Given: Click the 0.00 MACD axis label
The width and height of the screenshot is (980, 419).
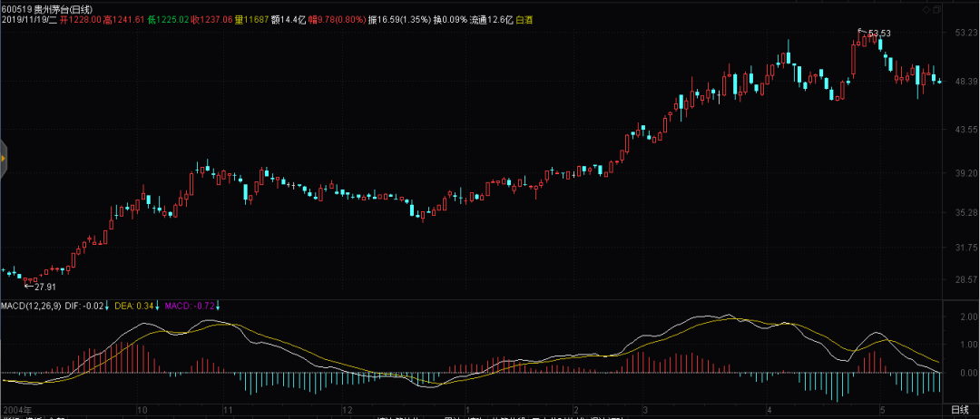Looking at the screenshot, I should pos(968,373).
